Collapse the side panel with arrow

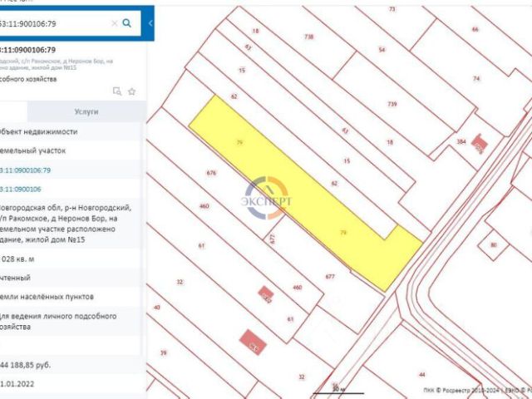point(150,23)
